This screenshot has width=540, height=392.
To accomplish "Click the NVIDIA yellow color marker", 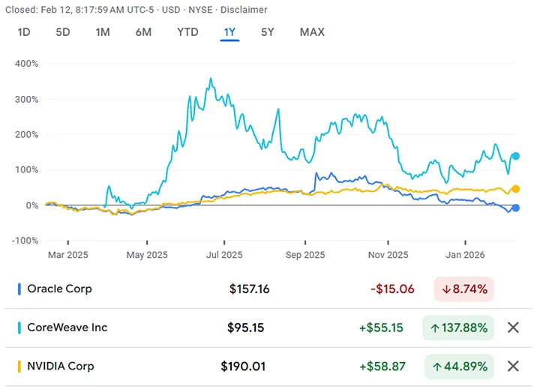I will click(19, 367).
